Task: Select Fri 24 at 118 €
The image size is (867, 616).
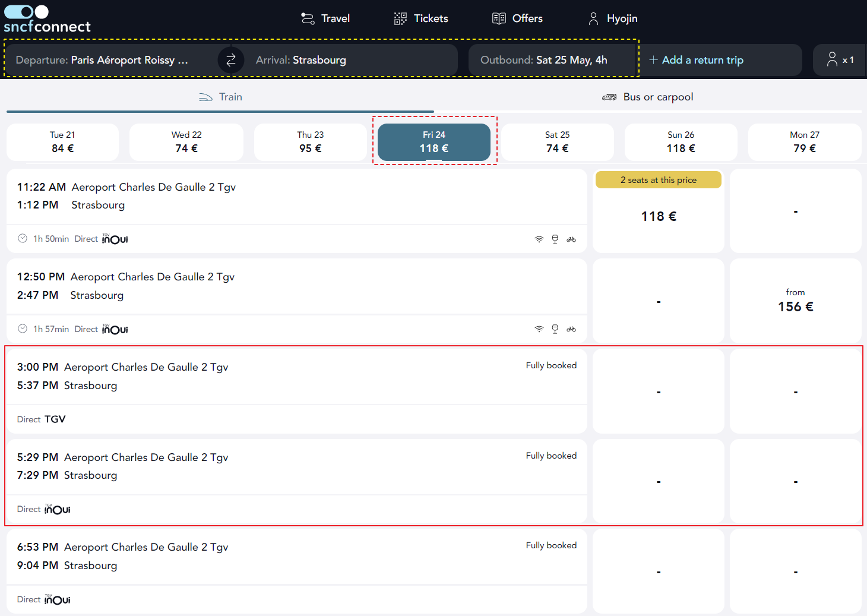Action: (x=434, y=142)
